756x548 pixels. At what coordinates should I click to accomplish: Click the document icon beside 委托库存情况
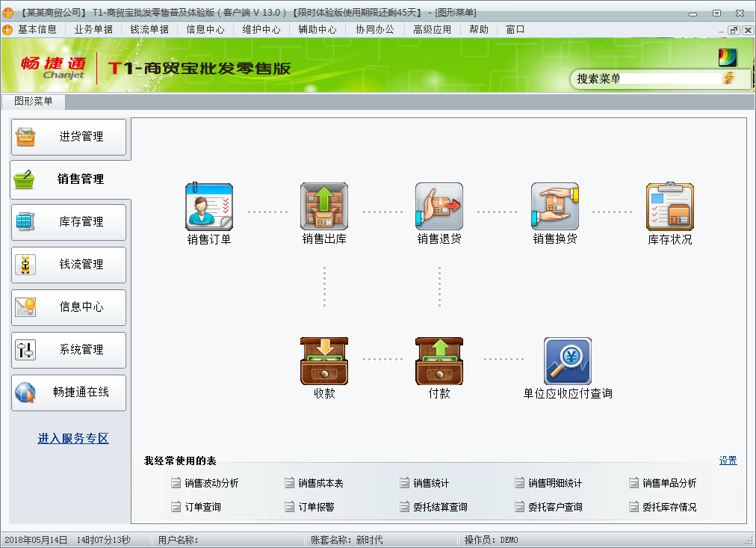coord(634,507)
